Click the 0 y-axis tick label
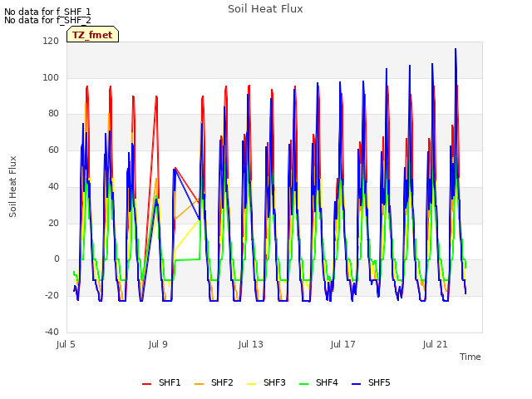532x399 pixels. pos(57,259)
